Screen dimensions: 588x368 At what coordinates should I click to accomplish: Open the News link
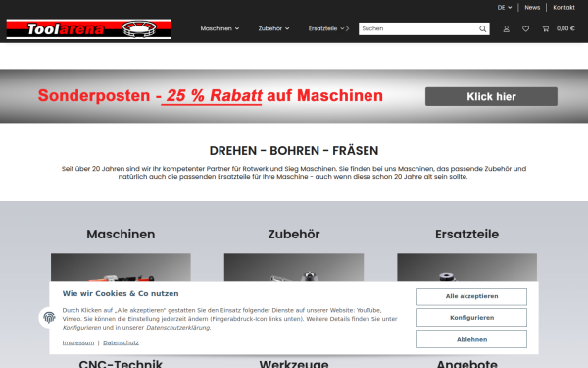pos(532,8)
